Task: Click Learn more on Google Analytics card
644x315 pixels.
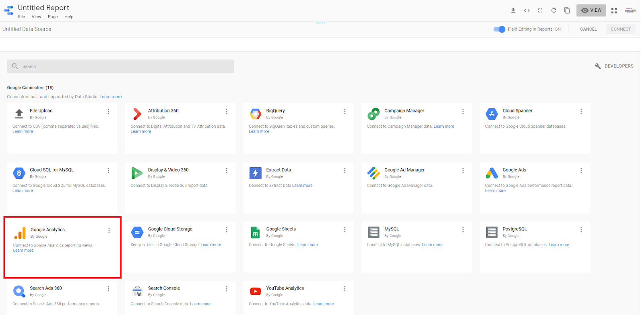Action: click(x=23, y=251)
